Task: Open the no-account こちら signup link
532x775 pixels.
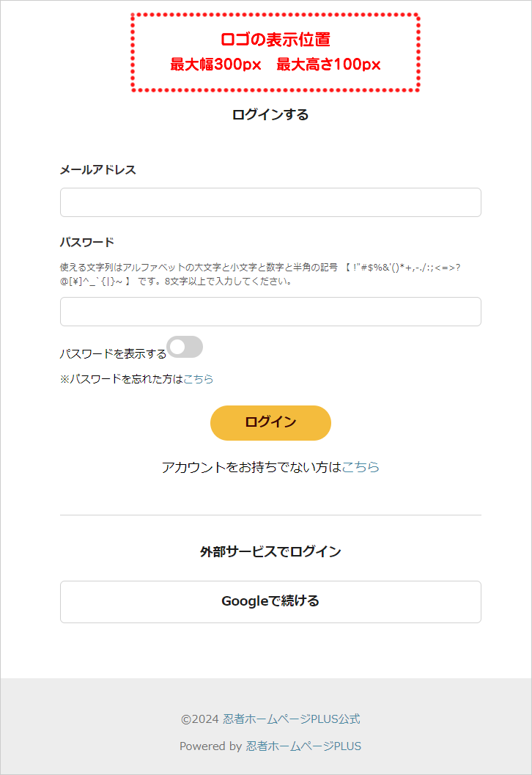Action: (361, 467)
